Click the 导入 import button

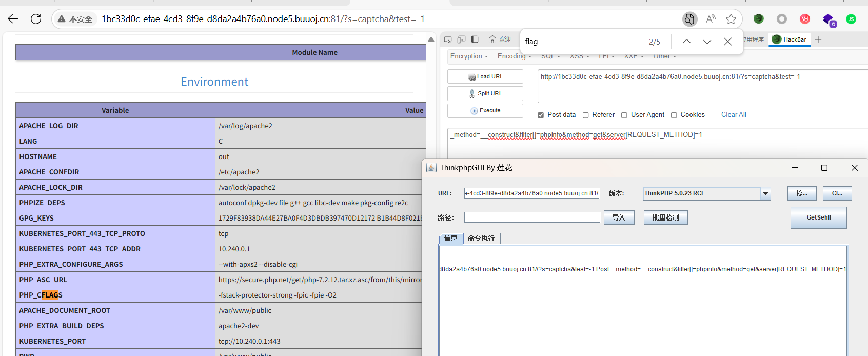(x=619, y=217)
